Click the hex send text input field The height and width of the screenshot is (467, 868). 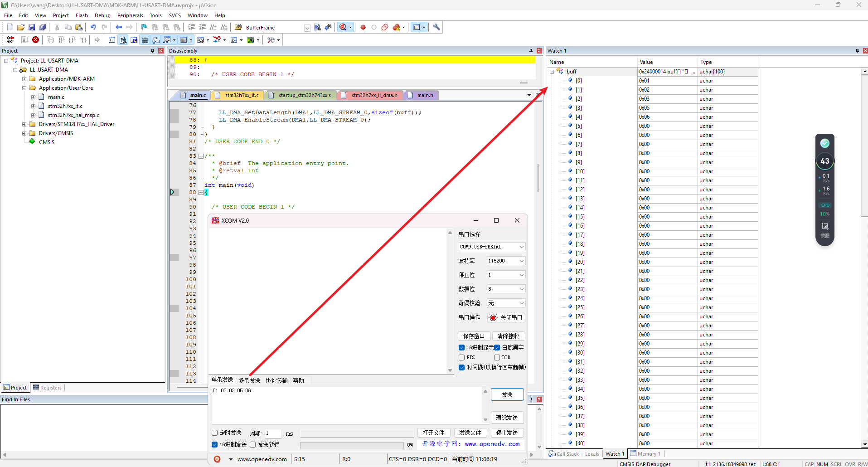[x=347, y=404]
